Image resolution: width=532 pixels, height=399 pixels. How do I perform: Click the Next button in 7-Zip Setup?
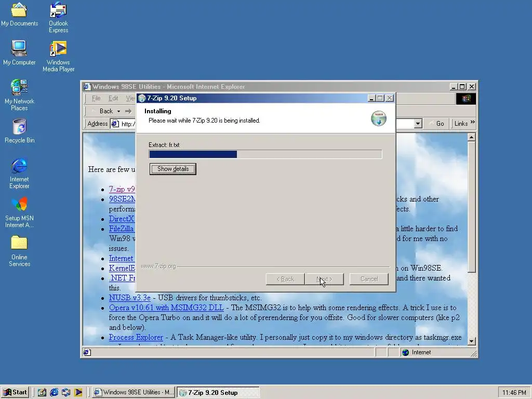(324, 279)
